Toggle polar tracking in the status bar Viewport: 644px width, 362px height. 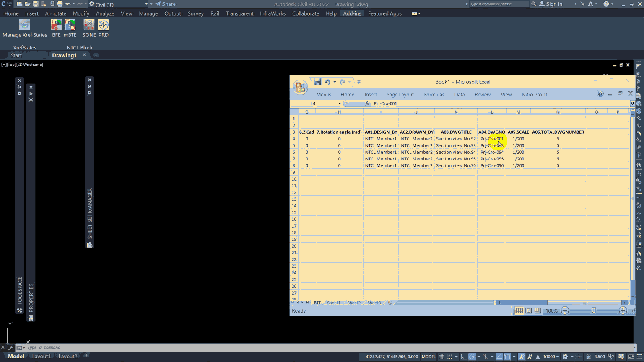(x=472, y=357)
